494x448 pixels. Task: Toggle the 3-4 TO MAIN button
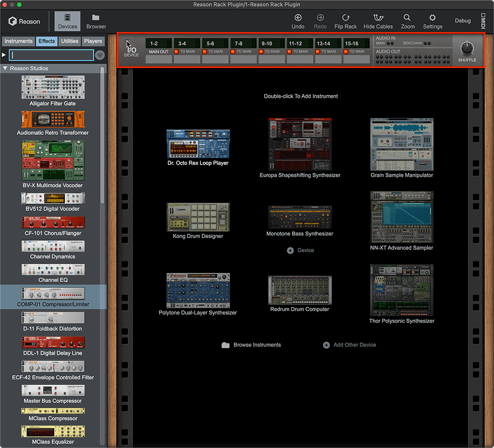(177, 51)
